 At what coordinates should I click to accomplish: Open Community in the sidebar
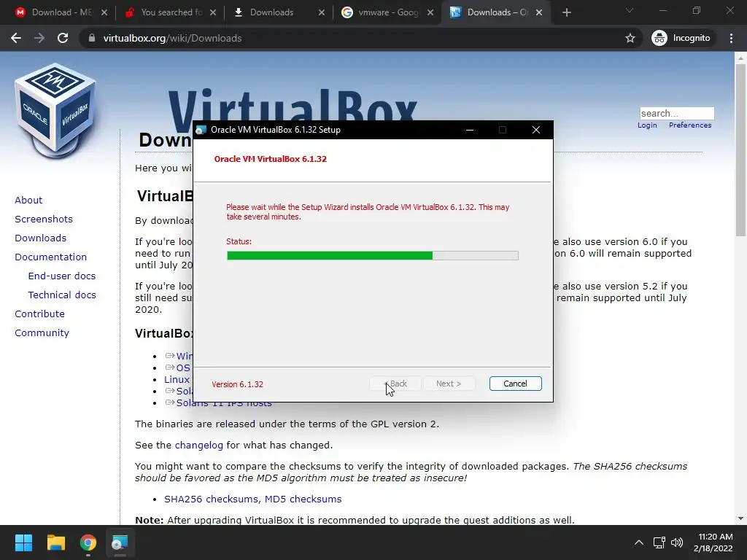[x=42, y=332]
